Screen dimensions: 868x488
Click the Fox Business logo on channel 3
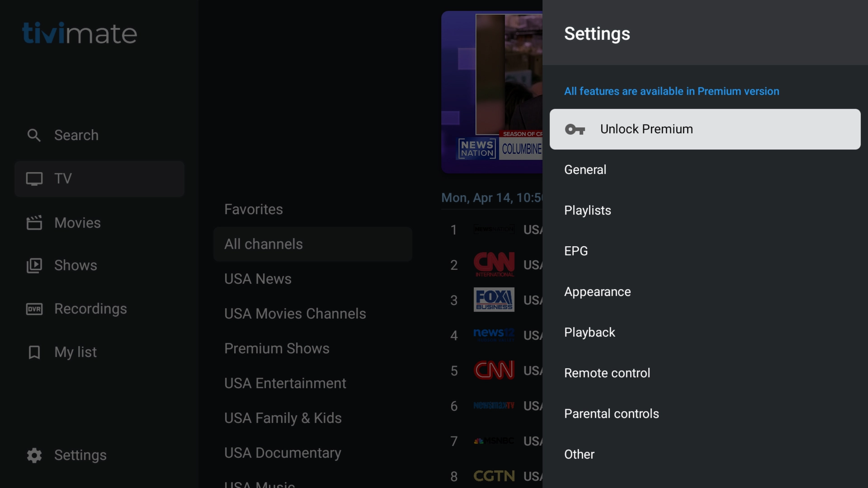(x=494, y=300)
